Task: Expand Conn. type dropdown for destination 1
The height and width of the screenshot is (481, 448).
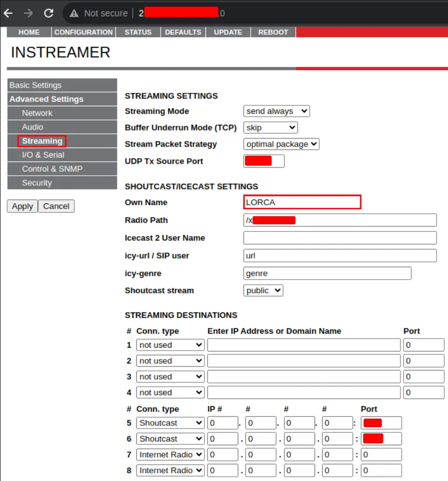Action: [x=171, y=345]
